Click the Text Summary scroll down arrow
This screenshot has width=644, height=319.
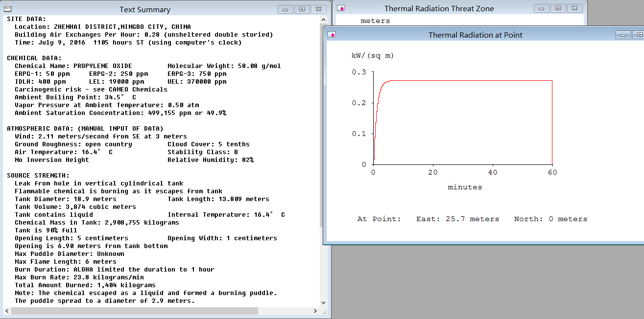(323, 303)
